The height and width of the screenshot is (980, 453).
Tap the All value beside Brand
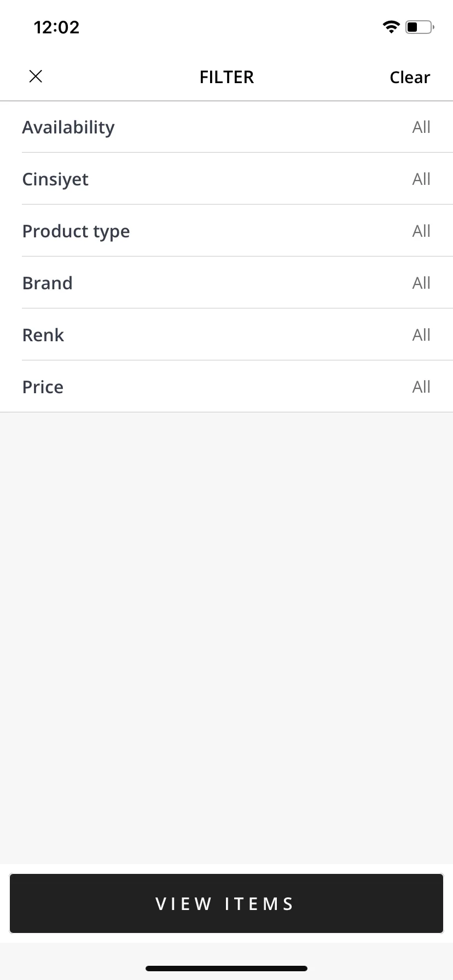421,283
